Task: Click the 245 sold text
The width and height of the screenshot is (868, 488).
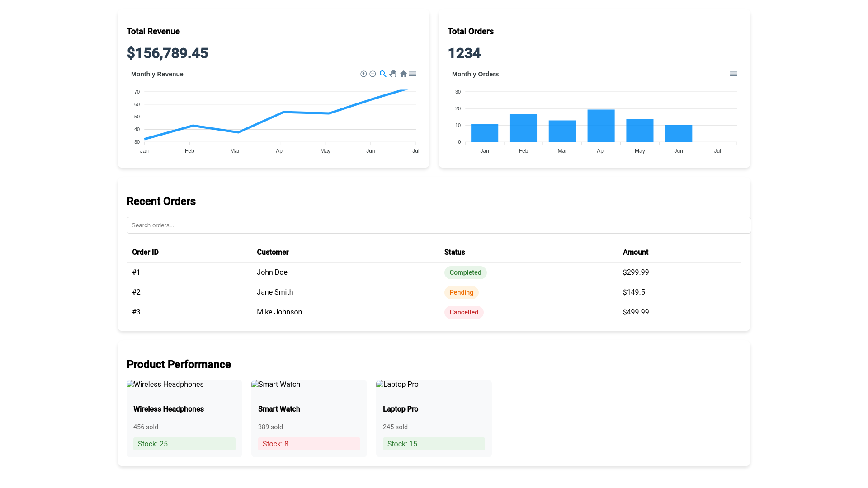Action: [395, 427]
